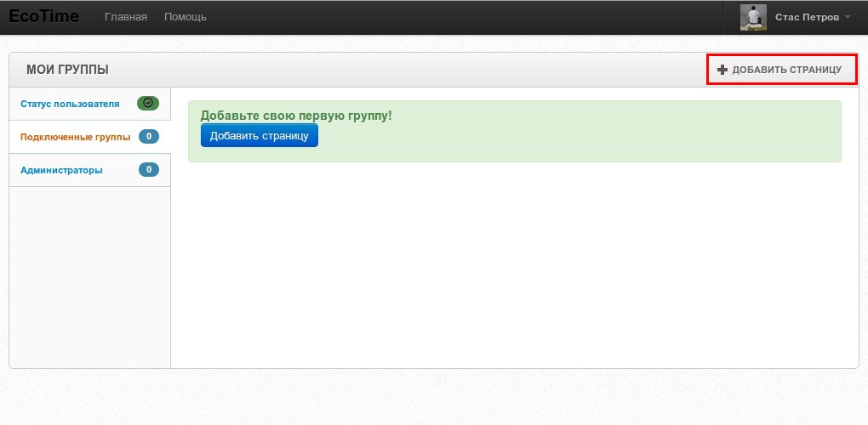Click the Администраторы count badge
Screen dimensions: 868x425
click(148, 169)
